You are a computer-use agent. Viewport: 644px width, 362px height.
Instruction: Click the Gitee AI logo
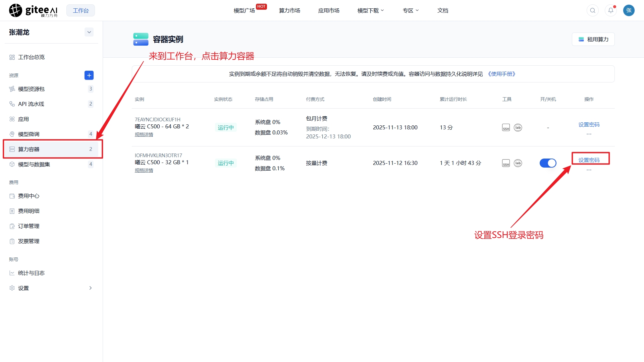(x=33, y=10)
